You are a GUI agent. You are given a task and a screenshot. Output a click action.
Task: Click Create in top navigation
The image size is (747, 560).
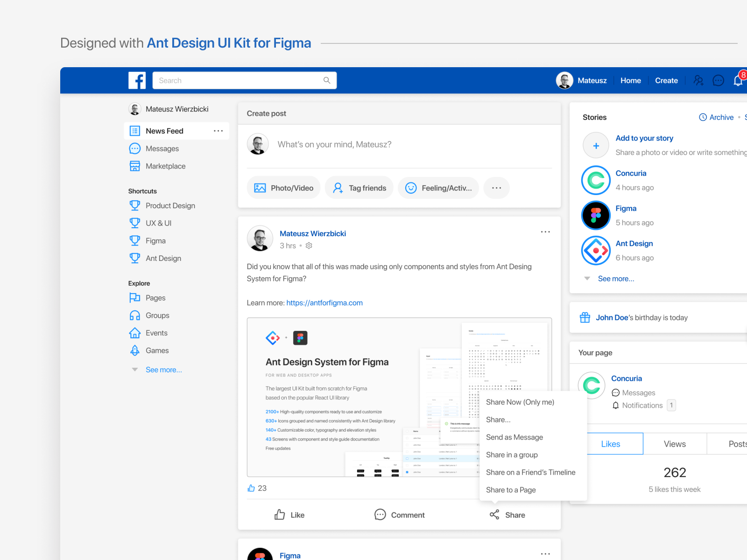(666, 80)
